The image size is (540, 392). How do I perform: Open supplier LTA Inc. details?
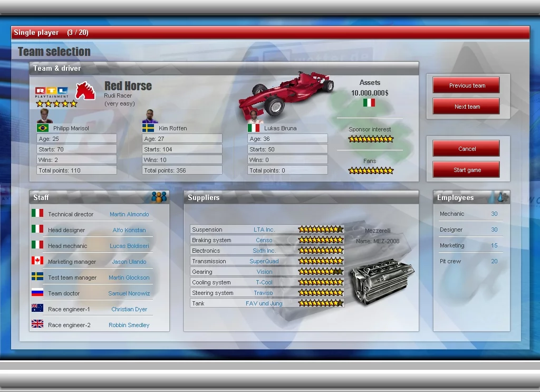click(x=264, y=229)
